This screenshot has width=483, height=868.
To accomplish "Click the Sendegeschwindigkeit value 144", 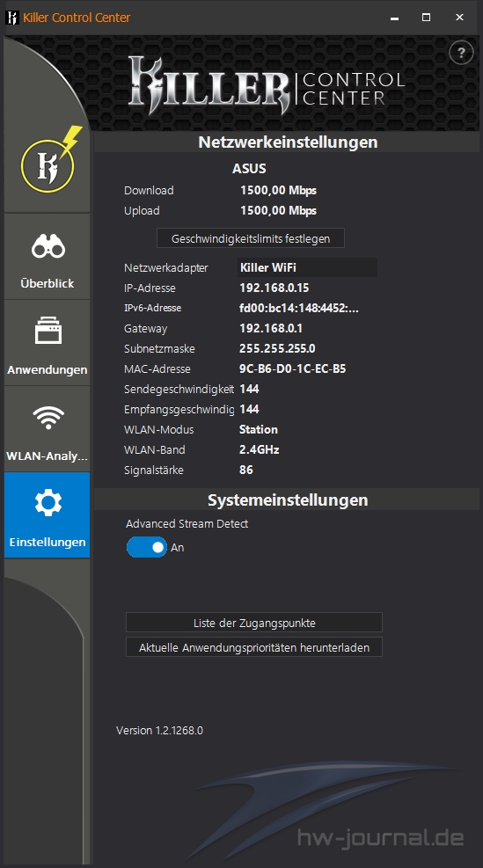I will click(x=249, y=390).
